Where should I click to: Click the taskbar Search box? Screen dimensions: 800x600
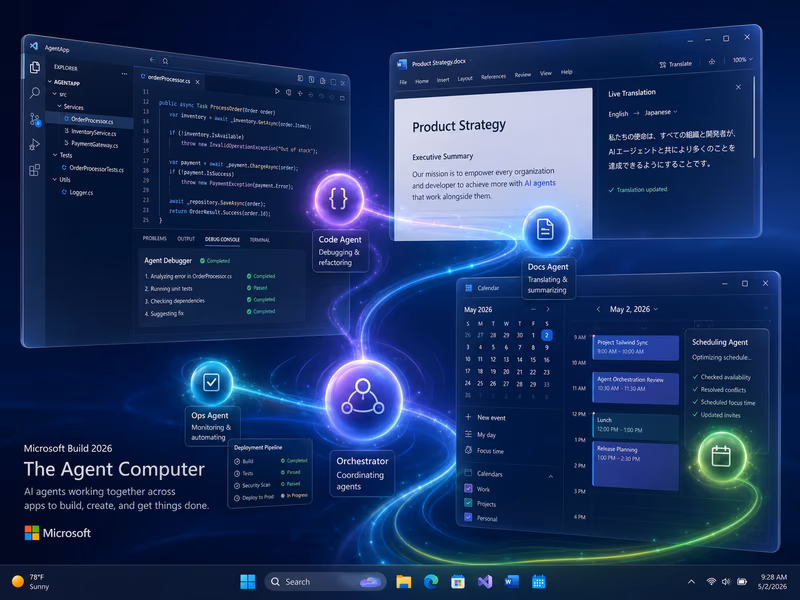tap(326, 582)
